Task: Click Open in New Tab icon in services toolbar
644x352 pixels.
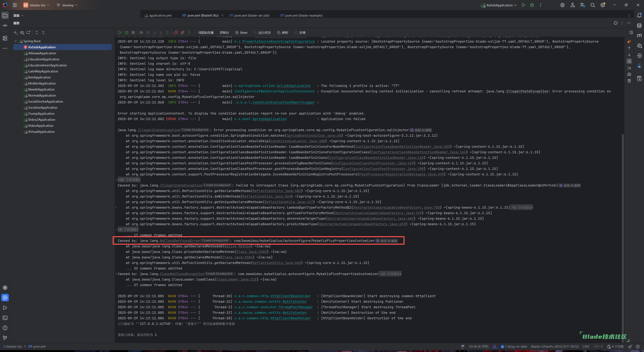Action: (x=29, y=33)
